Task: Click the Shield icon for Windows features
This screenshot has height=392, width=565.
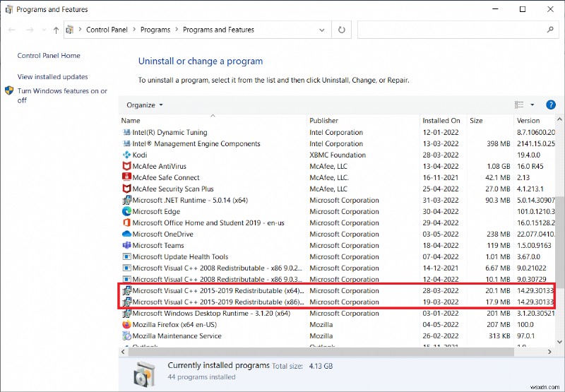Action: point(9,90)
